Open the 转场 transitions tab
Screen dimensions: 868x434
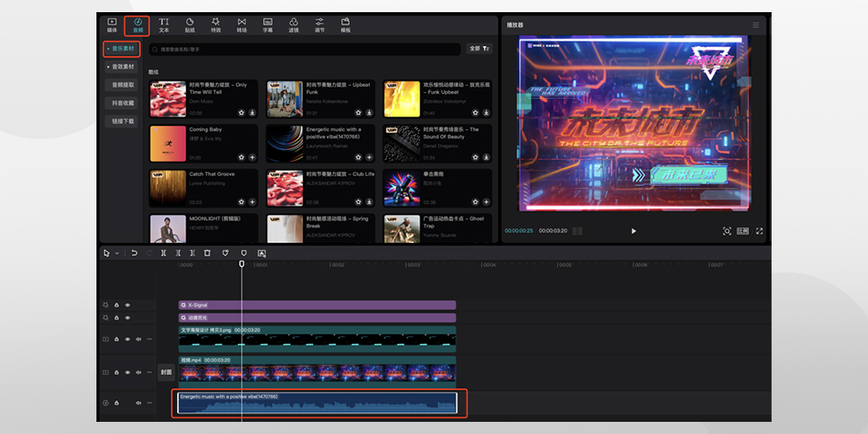pyautogui.click(x=241, y=25)
